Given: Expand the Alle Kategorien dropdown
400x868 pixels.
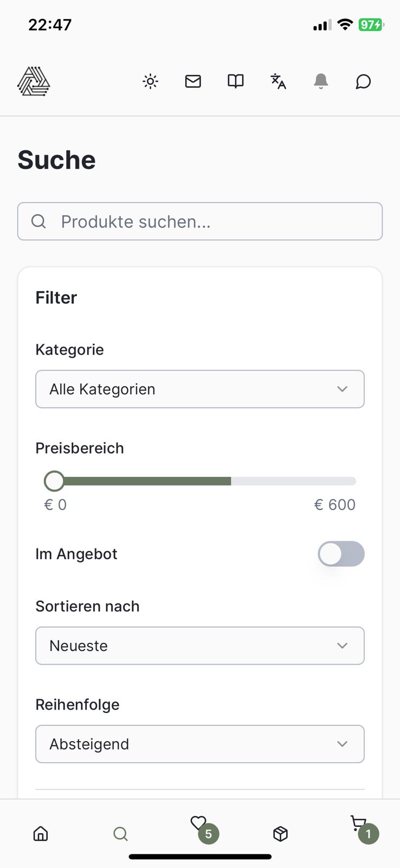Looking at the screenshot, I should point(200,389).
